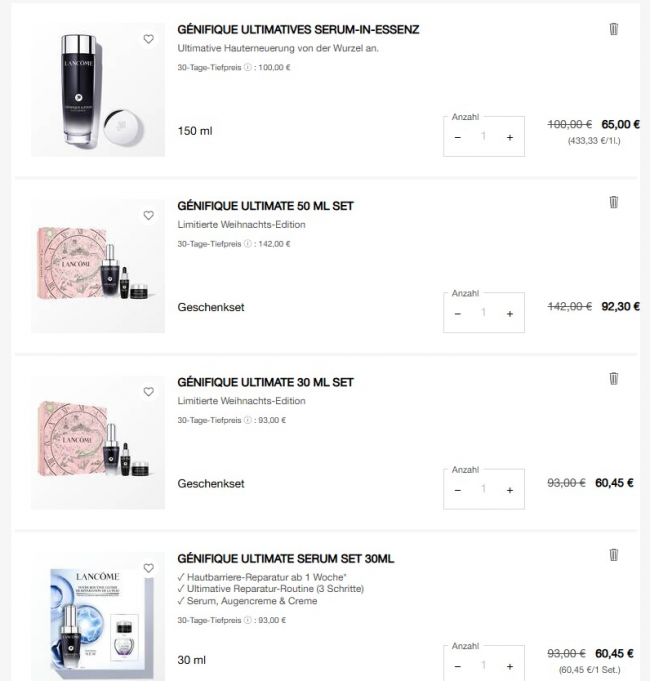Viewport: 650px width, 681px height.
Task: Add Serum-in-Essenz to wishlist via heart icon
Action: (148, 39)
